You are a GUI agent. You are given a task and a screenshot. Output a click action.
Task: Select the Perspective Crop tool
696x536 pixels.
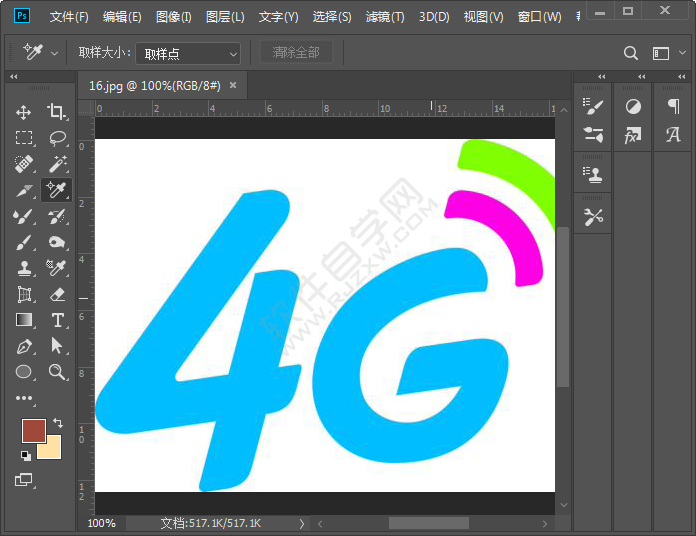[24, 294]
